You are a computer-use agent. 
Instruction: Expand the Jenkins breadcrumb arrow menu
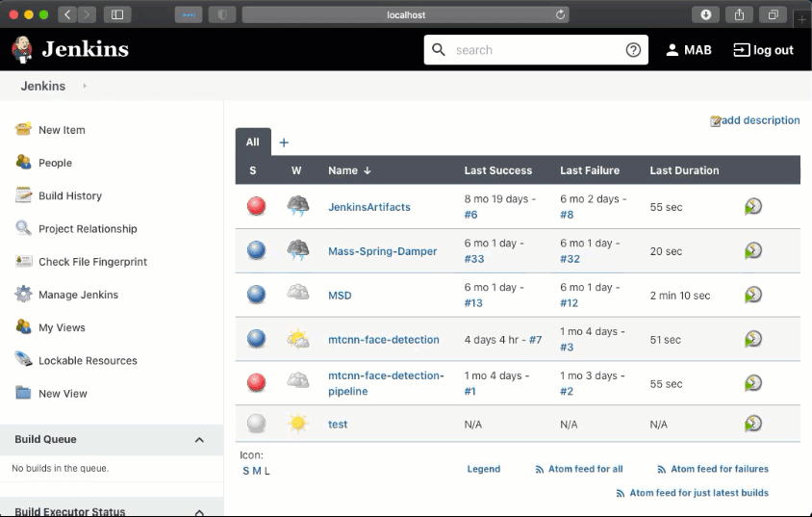pos(85,86)
